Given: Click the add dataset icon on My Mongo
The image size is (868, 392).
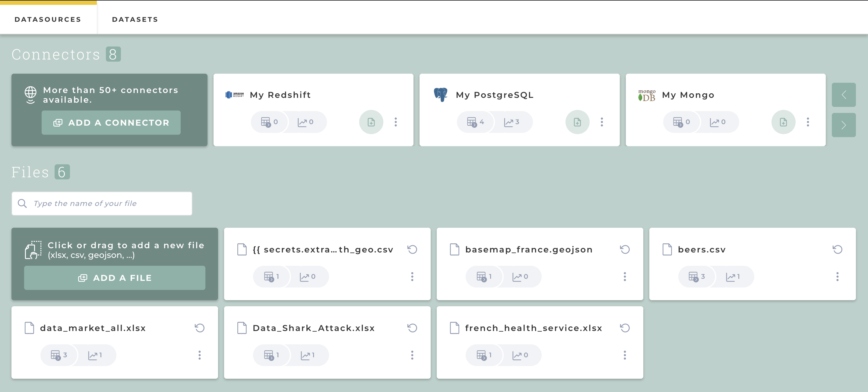Looking at the screenshot, I should [x=784, y=122].
